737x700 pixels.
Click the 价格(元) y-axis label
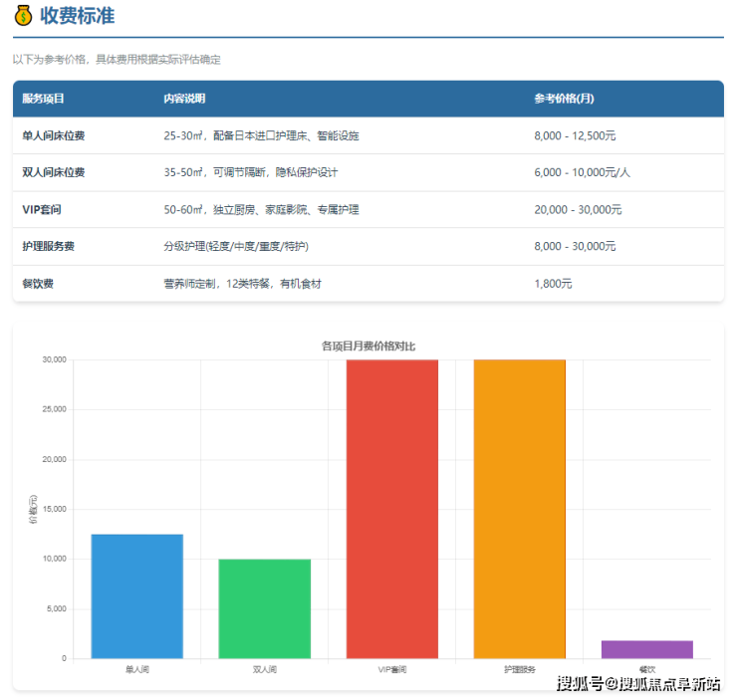33,509
